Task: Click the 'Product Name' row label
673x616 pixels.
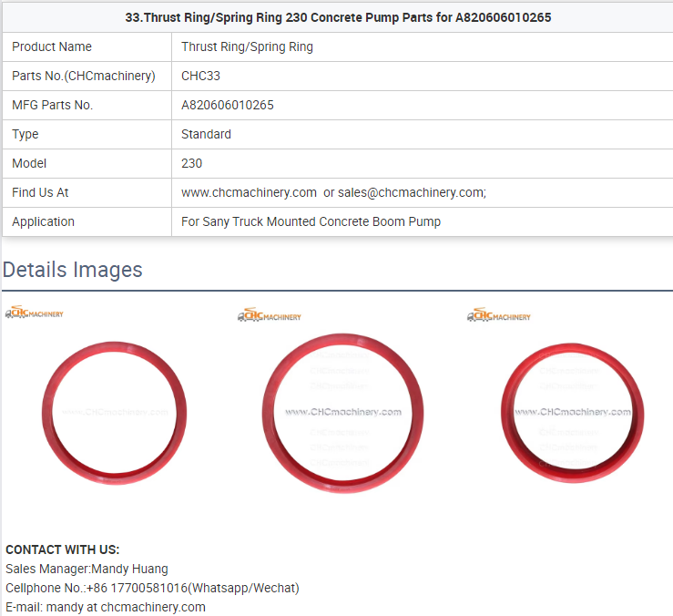Action: tap(52, 46)
